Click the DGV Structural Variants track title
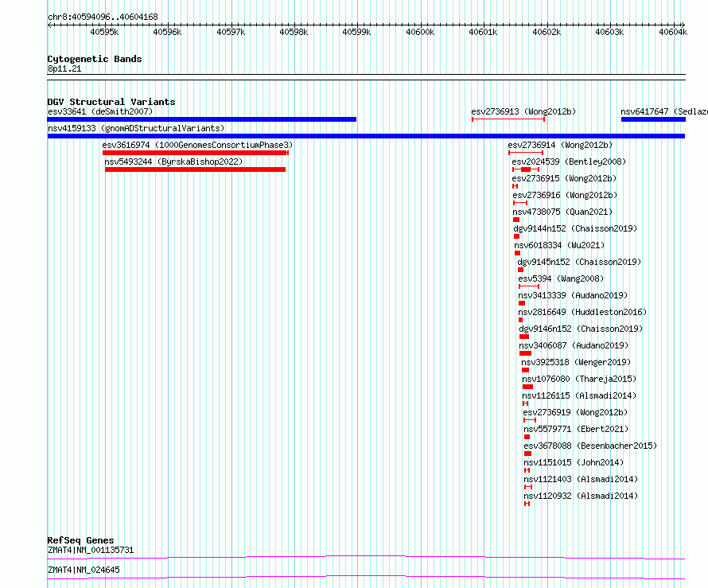Viewport: 708px width, 588px height. pyautogui.click(x=111, y=102)
